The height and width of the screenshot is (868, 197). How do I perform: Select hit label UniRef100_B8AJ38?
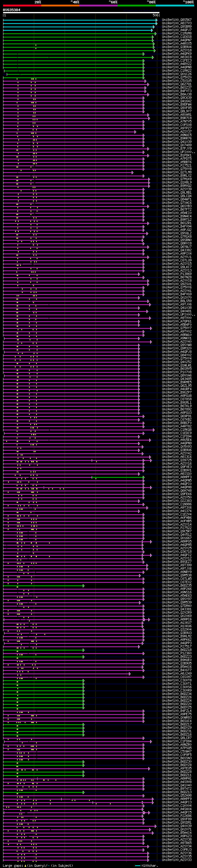tap(176, 94)
